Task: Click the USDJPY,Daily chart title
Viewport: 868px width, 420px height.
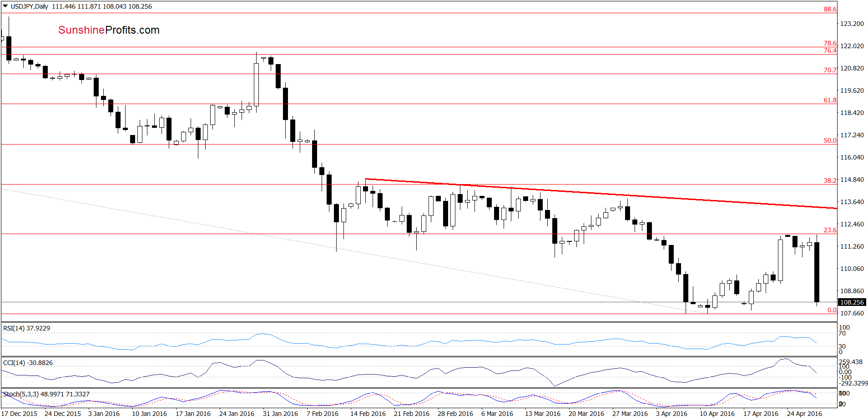Action: pos(30,6)
